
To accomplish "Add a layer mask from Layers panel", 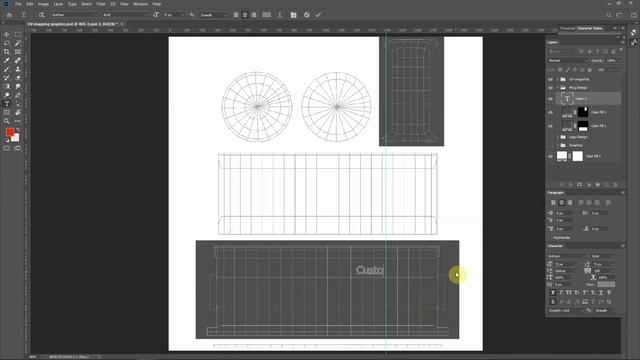I will 580,185.
